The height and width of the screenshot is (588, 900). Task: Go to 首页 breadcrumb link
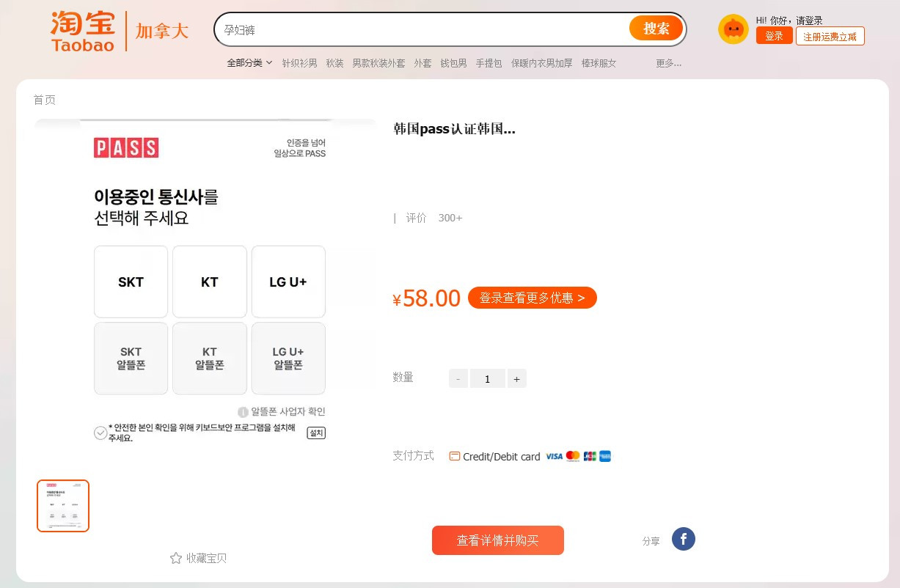point(44,100)
